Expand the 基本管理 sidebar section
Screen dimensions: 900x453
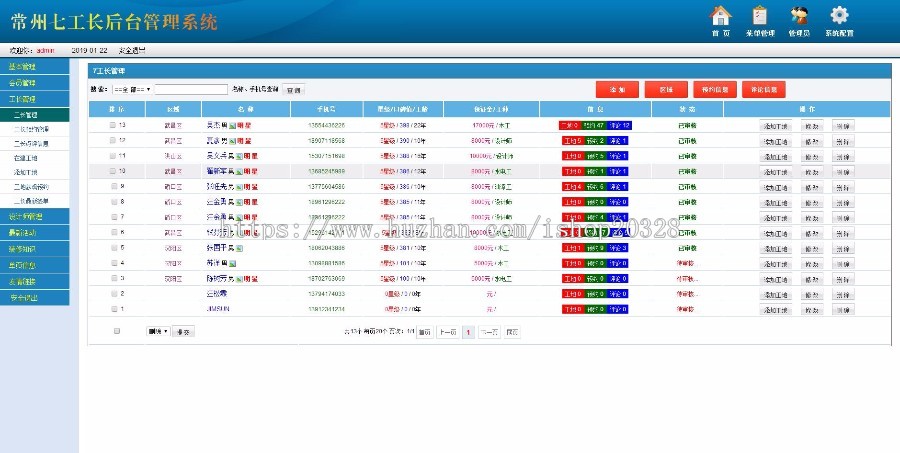coord(34,67)
